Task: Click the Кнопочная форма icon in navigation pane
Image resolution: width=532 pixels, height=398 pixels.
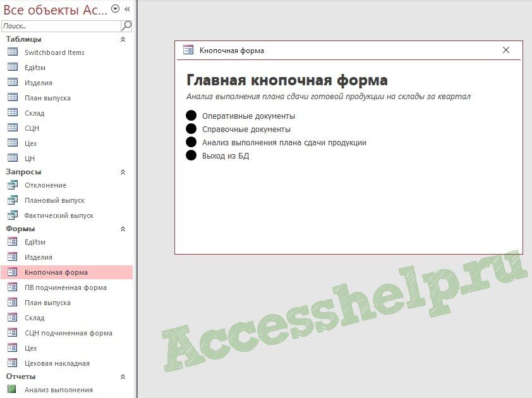Action: (13, 272)
